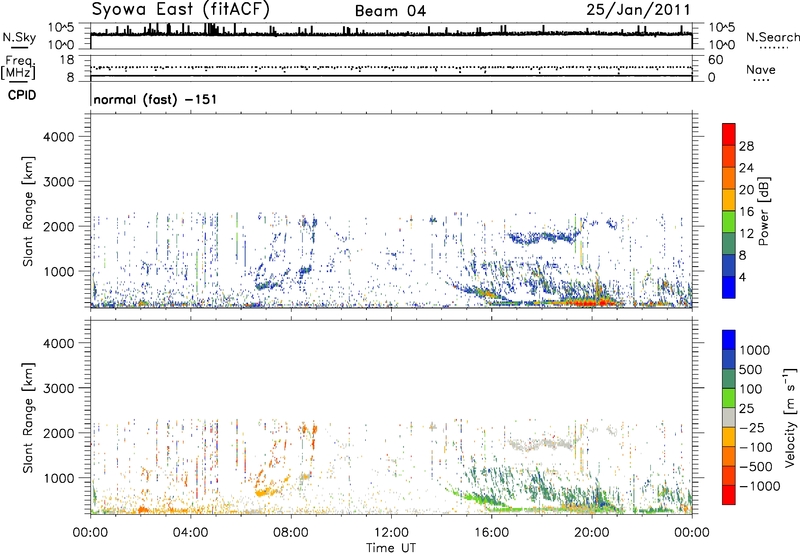This screenshot has height=554, width=800.
Task: Click the '-1000' velocity tick label
Action: click(x=759, y=486)
